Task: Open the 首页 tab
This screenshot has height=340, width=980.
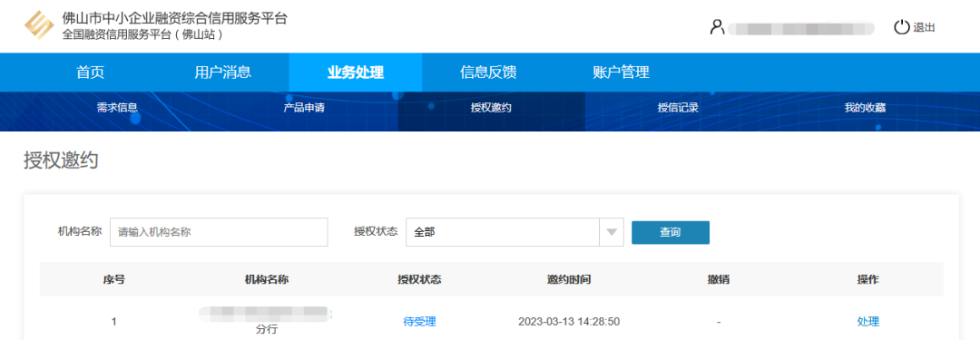Action: click(x=90, y=73)
